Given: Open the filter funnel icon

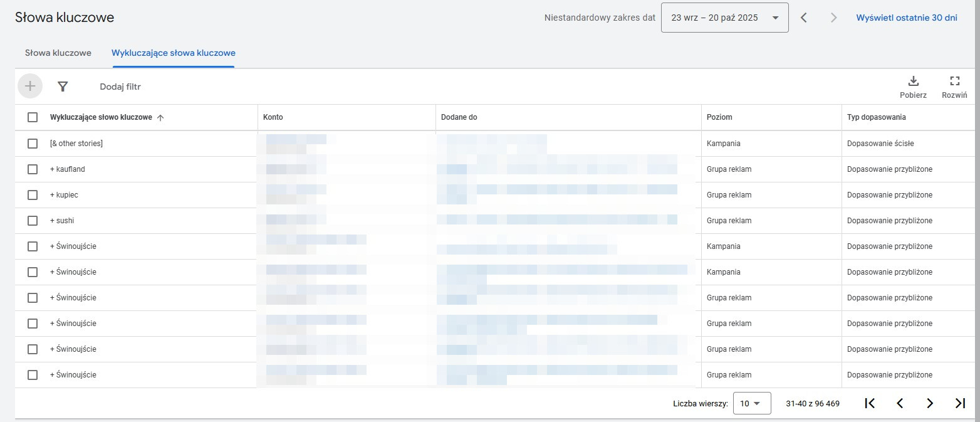Looking at the screenshot, I should [x=63, y=87].
